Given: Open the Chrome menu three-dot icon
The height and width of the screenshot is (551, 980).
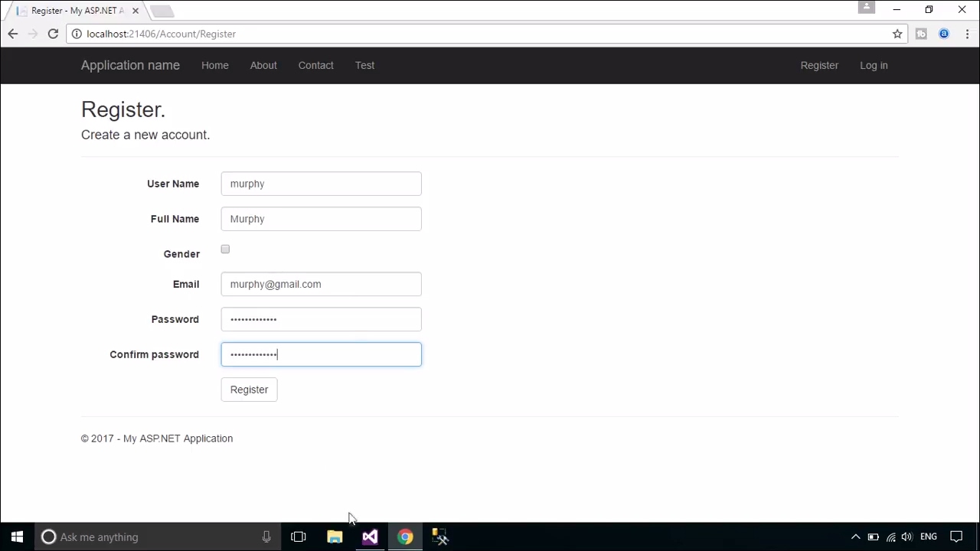Looking at the screenshot, I should tap(967, 34).
